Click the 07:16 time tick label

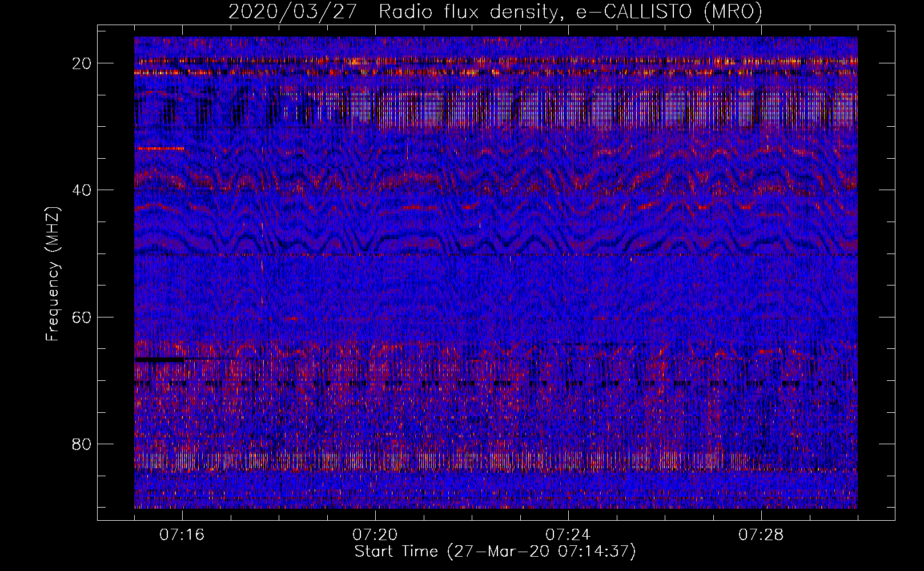(182, 535)
